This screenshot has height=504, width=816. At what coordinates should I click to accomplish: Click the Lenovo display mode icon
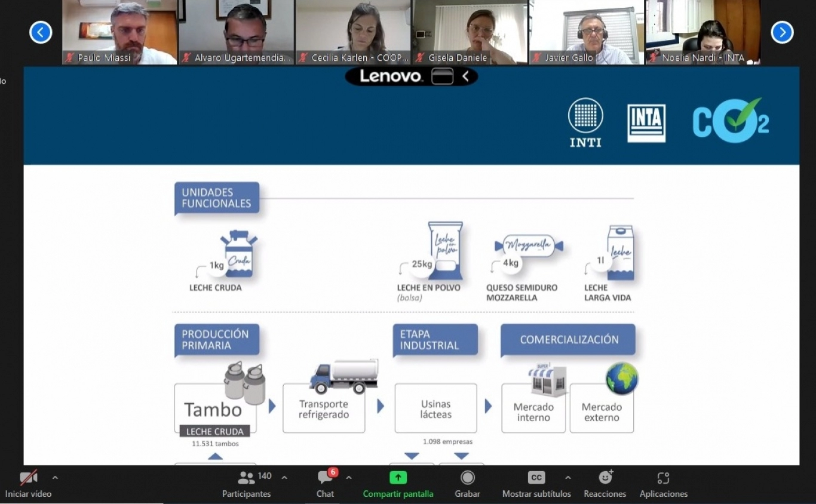point(442,76)
